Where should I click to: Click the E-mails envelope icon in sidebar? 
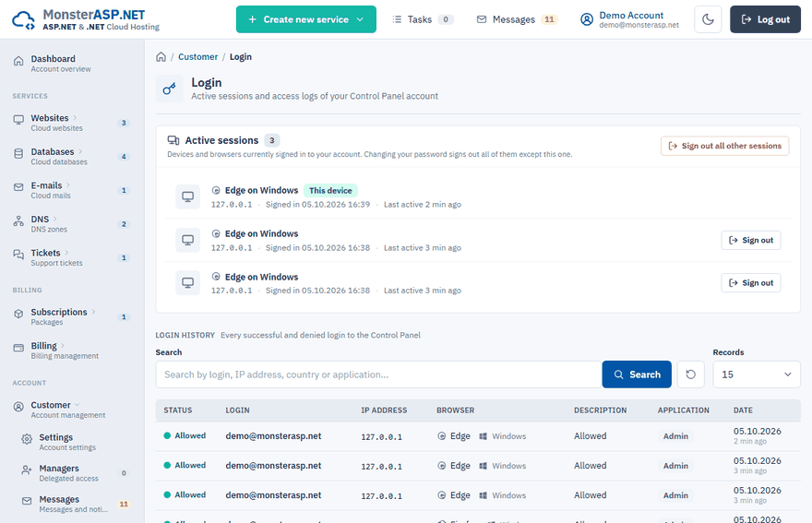(x=18, y=187)
